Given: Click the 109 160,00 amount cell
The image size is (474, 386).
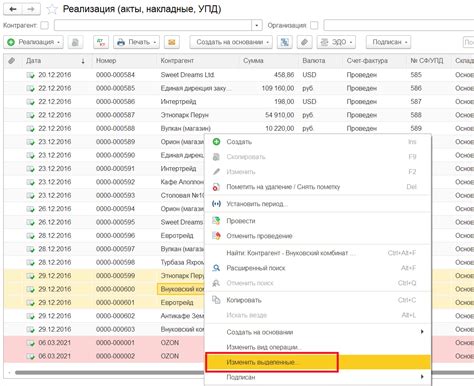Looking at the screenshot, I should [278, 88].
